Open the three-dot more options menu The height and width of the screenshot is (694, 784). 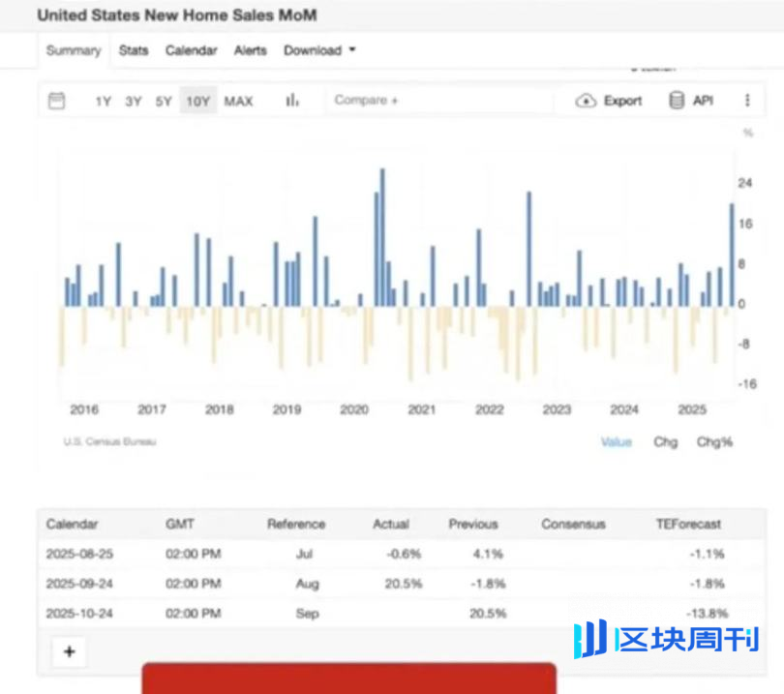[747, 101]
